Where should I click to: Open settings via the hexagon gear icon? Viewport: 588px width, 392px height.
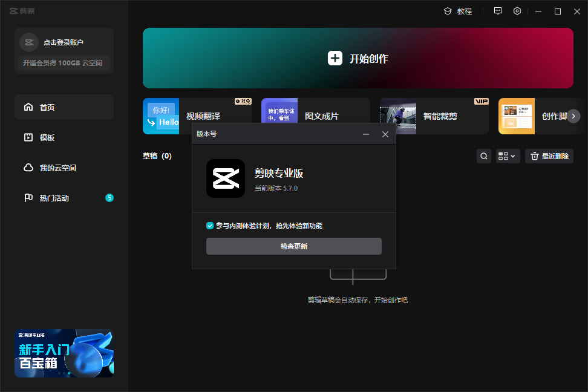click(x=517, y=11)
